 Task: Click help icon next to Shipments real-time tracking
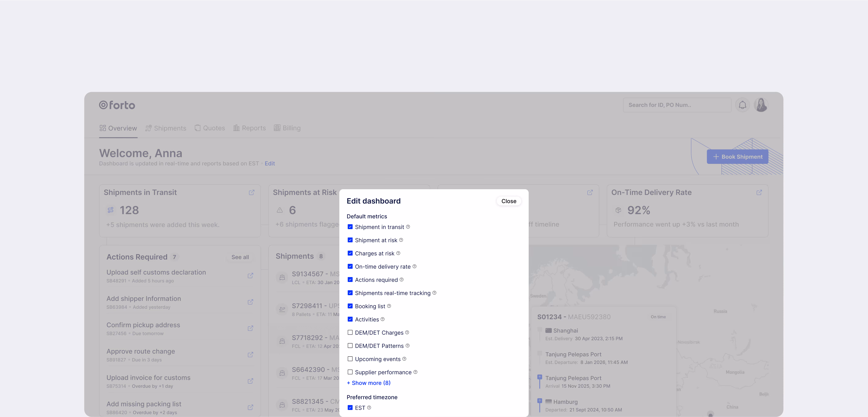coord(434,293)
